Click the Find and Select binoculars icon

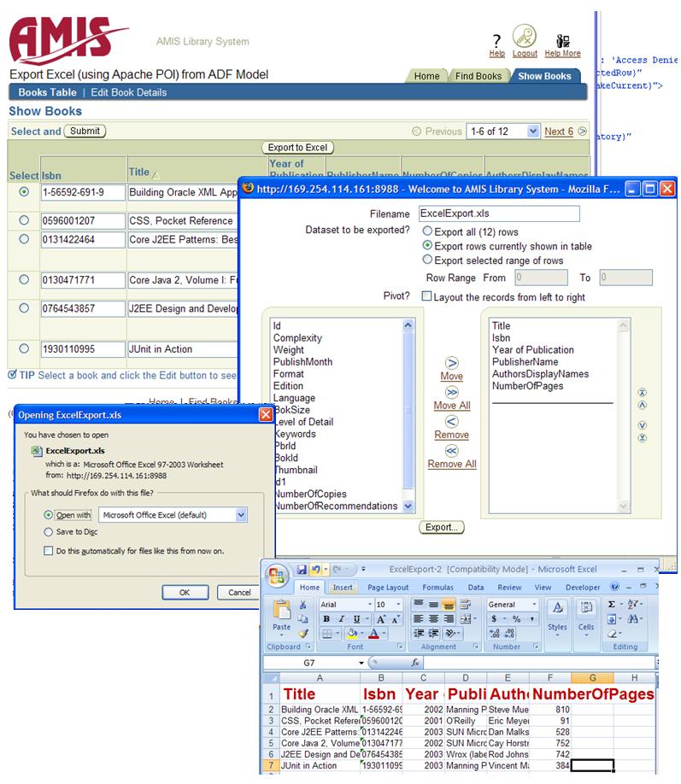click(633, 619)
